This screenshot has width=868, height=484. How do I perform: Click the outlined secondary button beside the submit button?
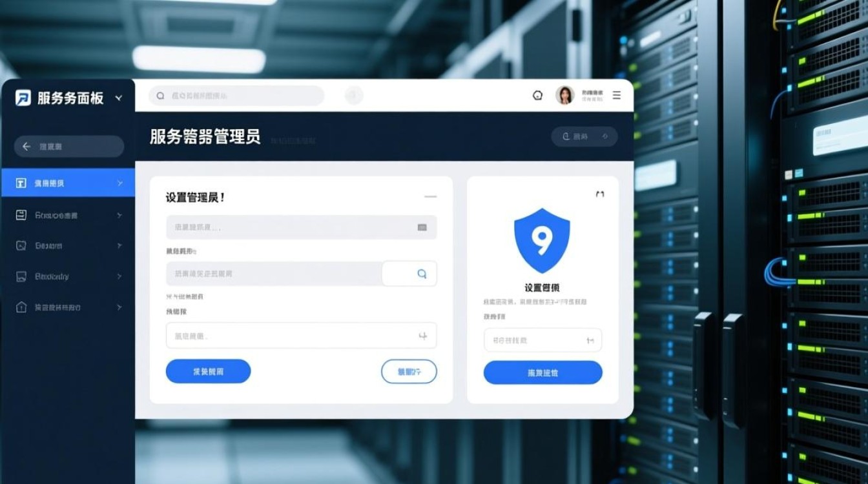click(x=409, y=371)
